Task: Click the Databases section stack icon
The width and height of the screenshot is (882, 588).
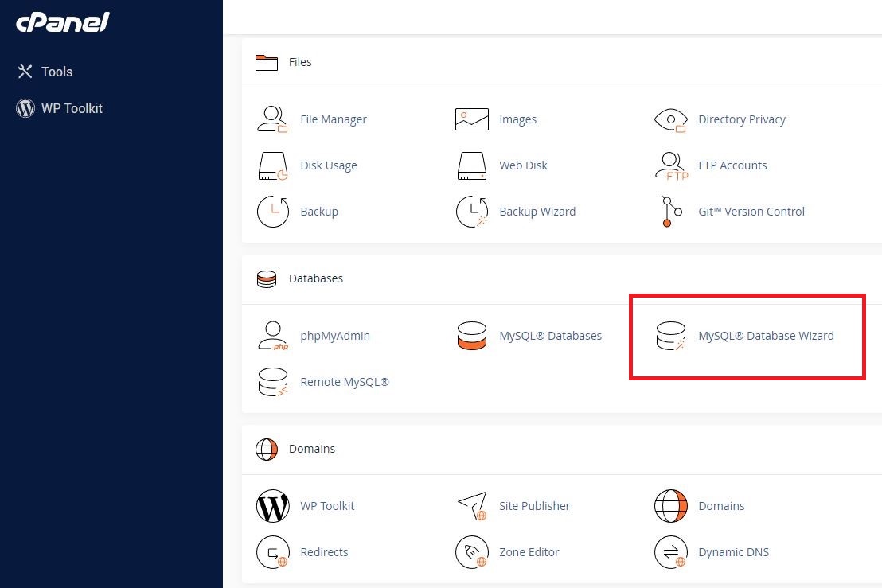Action: tap(267, 278)
